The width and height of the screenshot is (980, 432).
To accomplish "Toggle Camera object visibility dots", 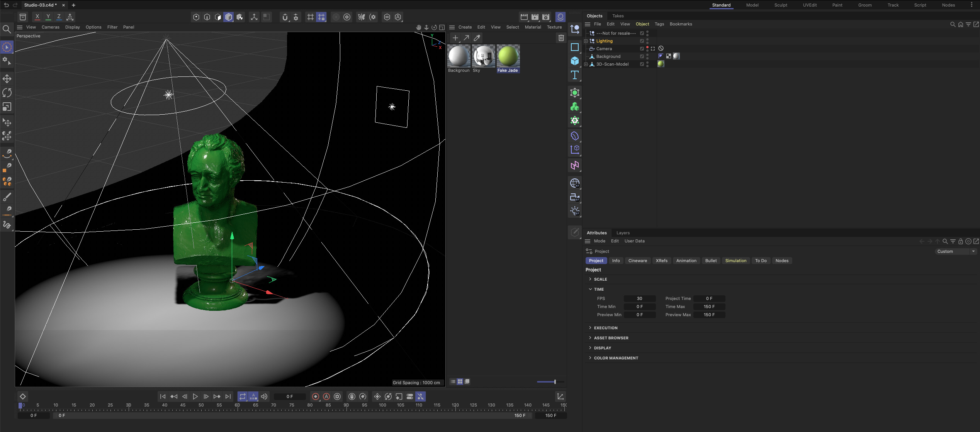I will pyautogui.click(x=647, y=49).
